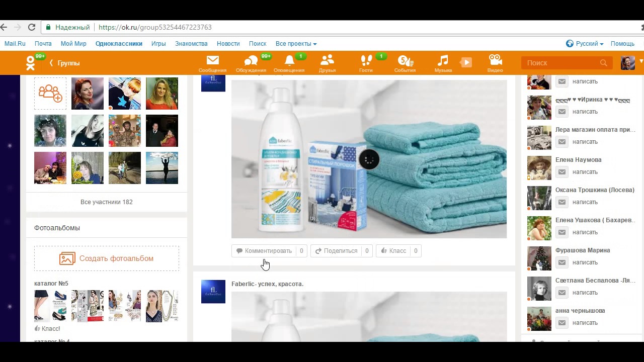Click envelope icon next to Фурашова Марина

point(562,262)
